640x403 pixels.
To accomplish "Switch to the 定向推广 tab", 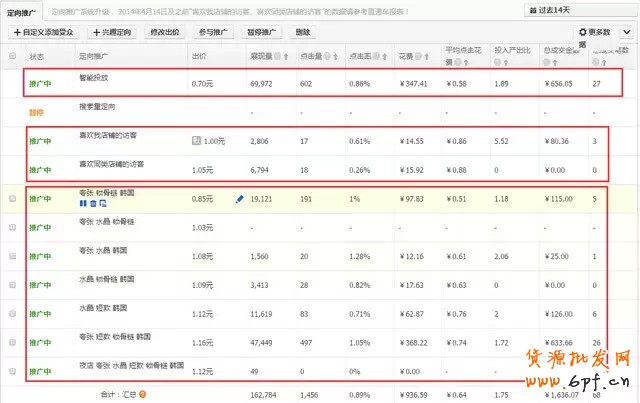I will click(22, 9).
